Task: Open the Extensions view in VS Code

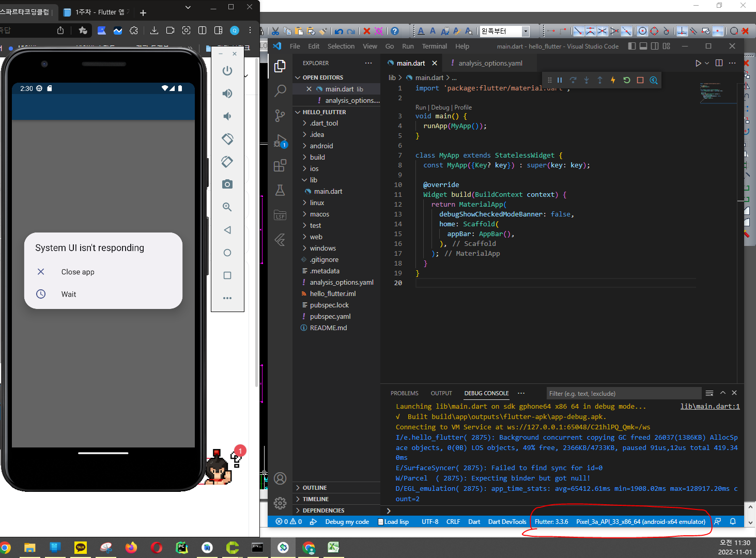Action: coord(280,165)
